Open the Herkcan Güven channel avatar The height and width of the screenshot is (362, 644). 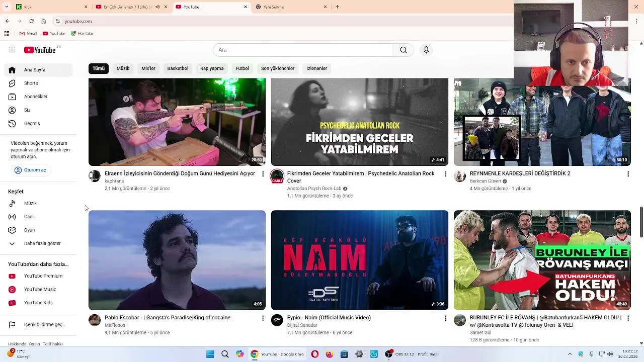click(460, 176)
